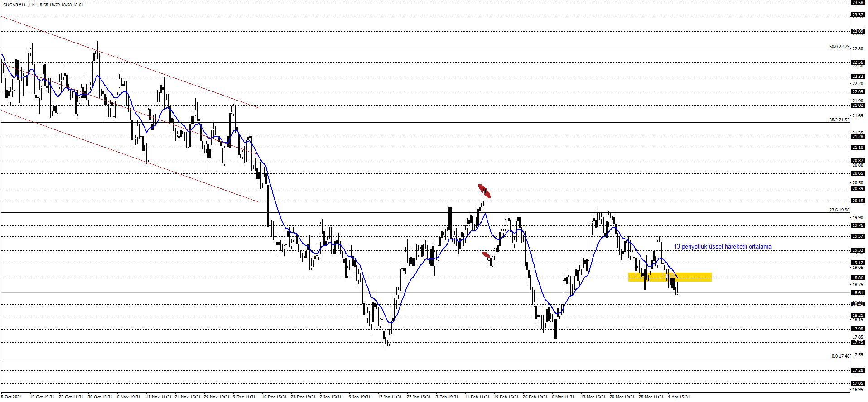Click the 22.80 price scale value
868x402 pixels.
coord(858,49)
